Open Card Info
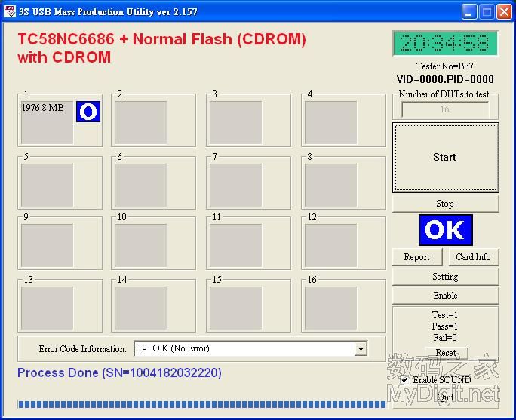The width and height of the screenshot is (516, 420). click(474, 257)
